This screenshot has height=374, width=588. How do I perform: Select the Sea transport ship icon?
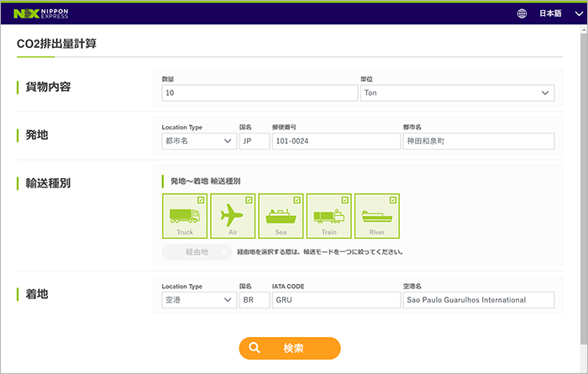point(280,217)
